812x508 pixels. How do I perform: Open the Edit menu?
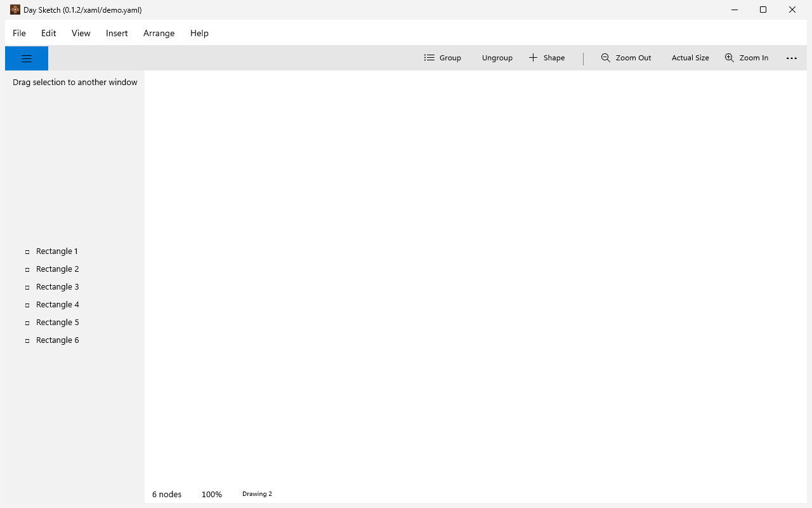pos(49,33)
